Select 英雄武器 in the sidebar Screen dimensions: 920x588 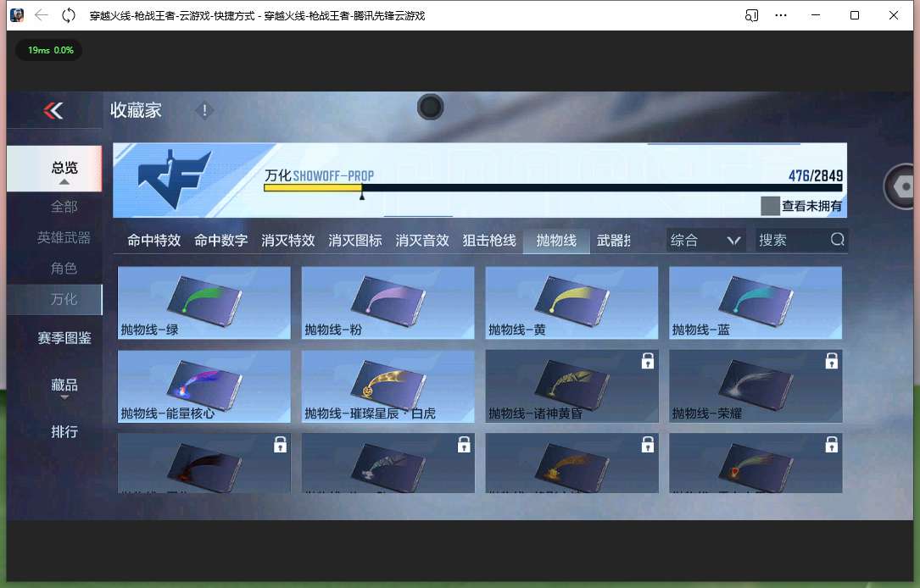64,237
